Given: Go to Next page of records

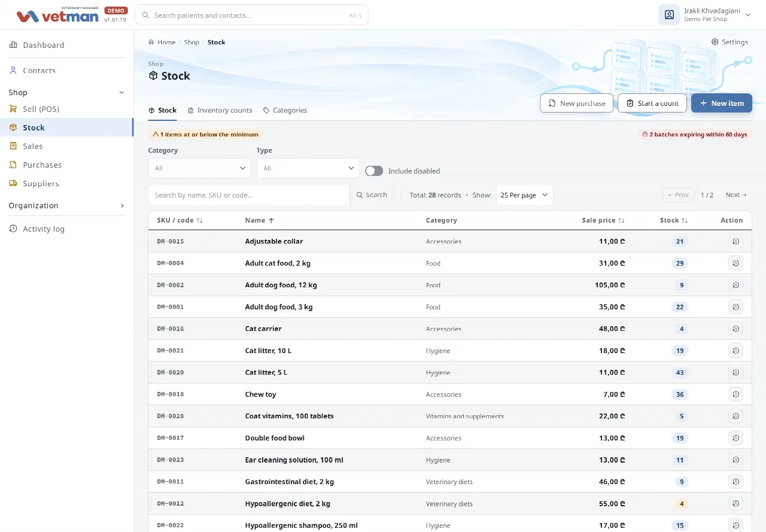Looking at the screenshot, I should [735, 194].
